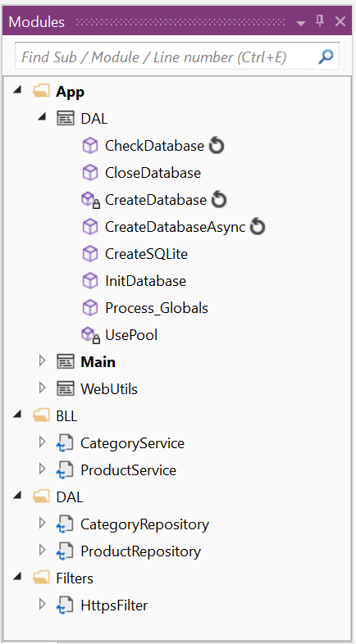Collapse the Filters folder node

point(17,578)
